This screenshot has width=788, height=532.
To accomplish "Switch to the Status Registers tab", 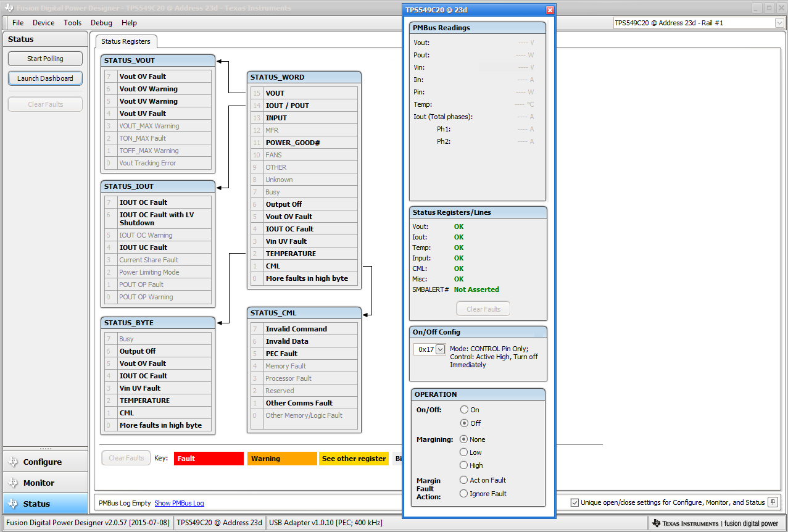I will click(126, 41).
